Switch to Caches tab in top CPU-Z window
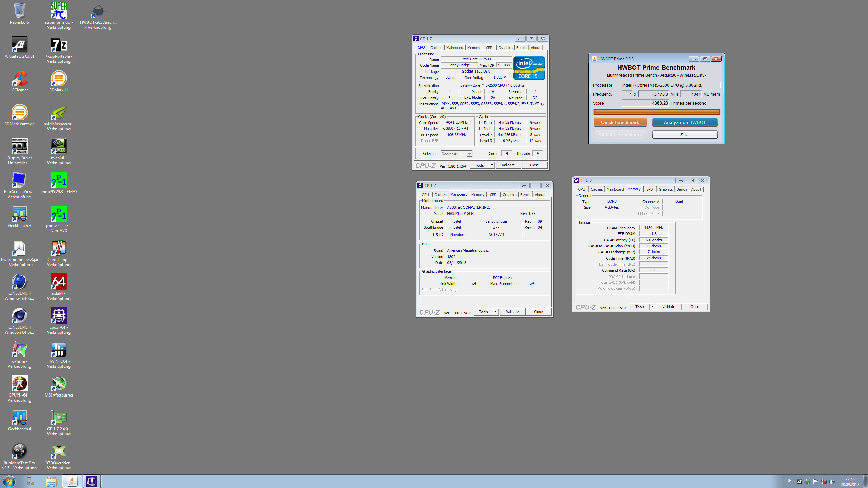This screenshot has width=868, height=488. (x=436, y=48)
